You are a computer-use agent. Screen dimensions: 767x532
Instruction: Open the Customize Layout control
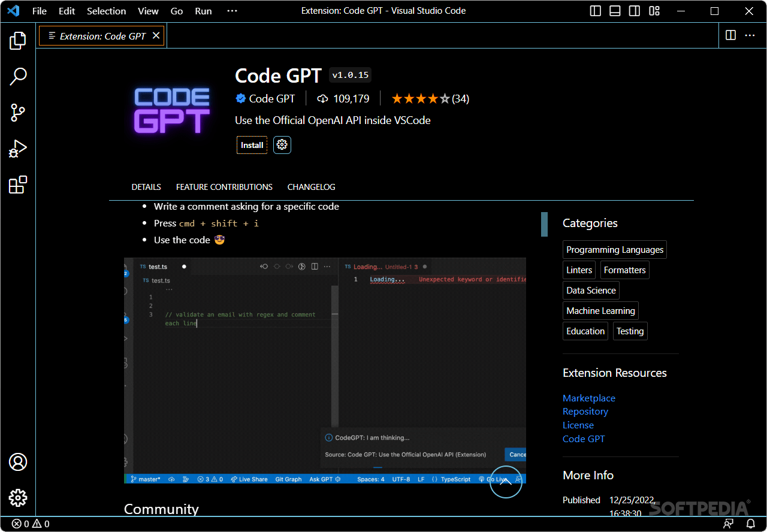(x=654, y=11)
